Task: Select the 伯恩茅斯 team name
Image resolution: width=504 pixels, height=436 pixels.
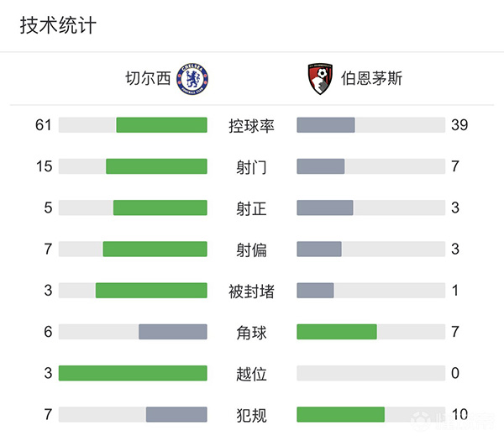Action: pyautogui.click(x=372, y=79)
